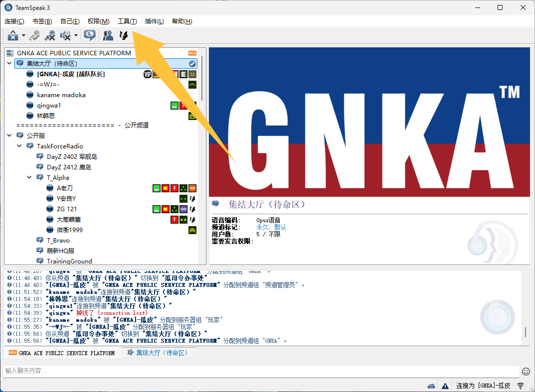This screenshot has width=535, height=392.
Task: Click the red antenna badge beside 大葱蘸酱
Action: point(175,220)
